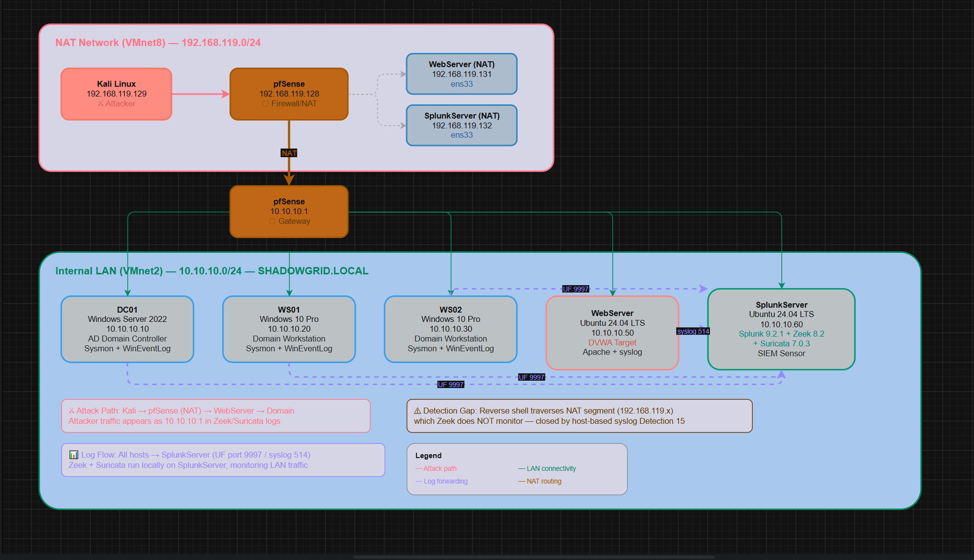Screen dimensions: 974x560
Task: Click the Legend title text
Action: (x=428, y=456)
